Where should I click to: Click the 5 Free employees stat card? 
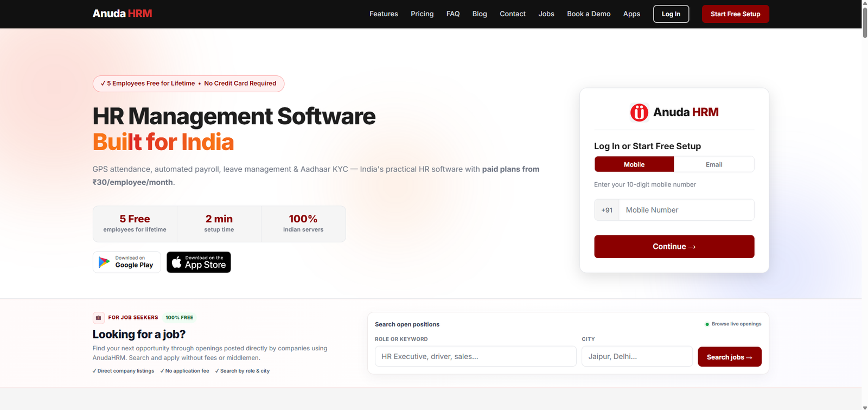pyautogui.click(x=135, y=224)
